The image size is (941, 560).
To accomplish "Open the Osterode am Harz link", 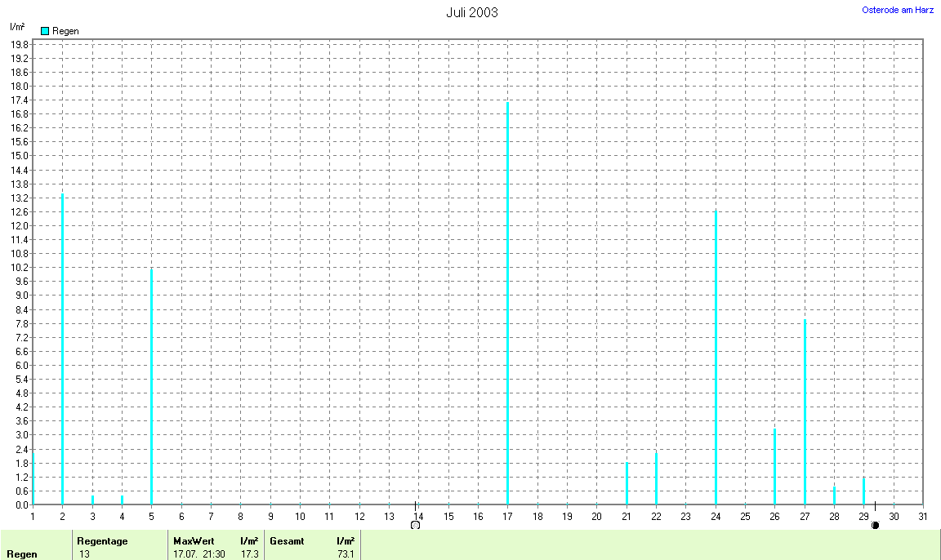I will 898,10.
